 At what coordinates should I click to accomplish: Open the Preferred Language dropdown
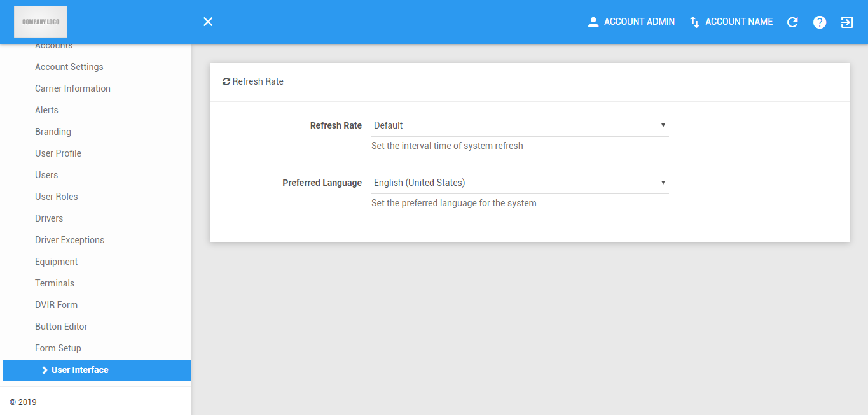coord(520,183)
